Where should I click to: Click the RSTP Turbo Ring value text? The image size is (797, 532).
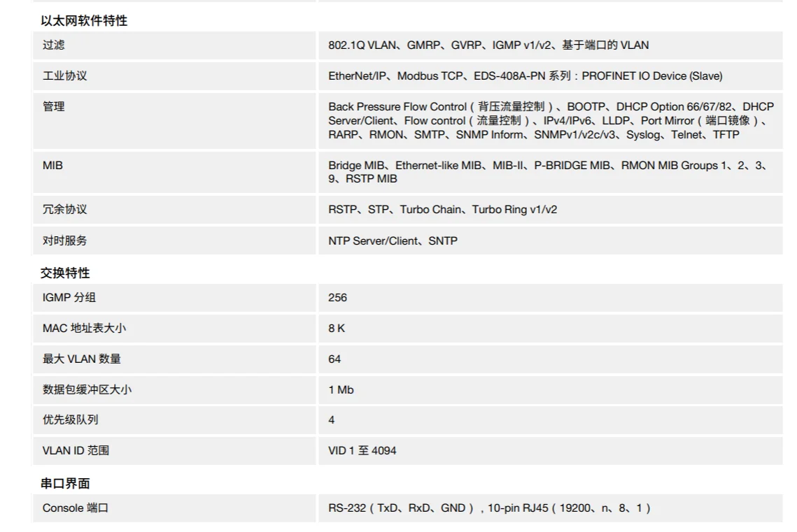tap(442, 210)
